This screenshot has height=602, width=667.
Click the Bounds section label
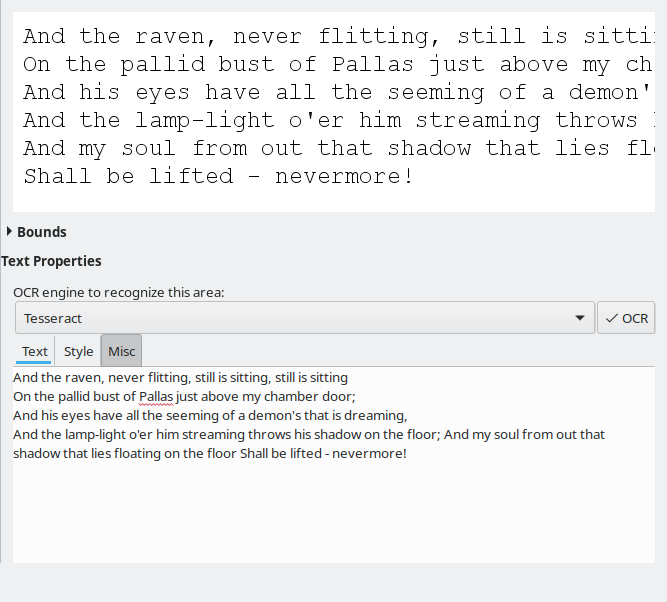point(42,232)
